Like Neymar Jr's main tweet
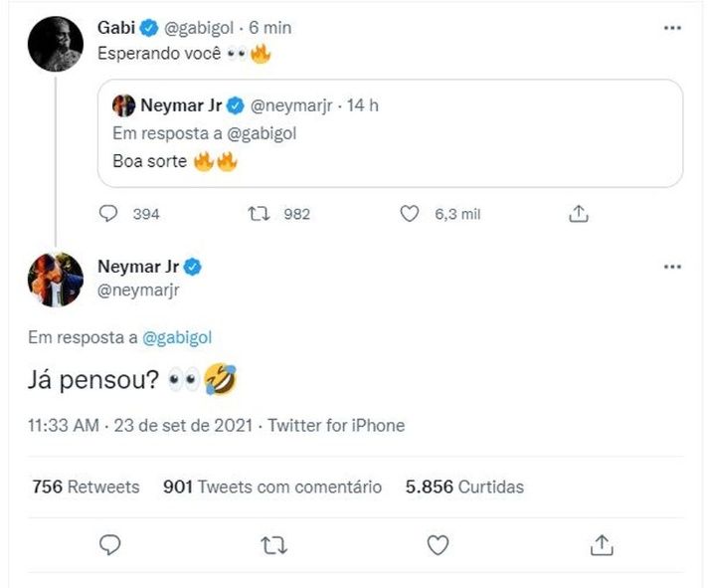This screenshot has width=708, height=588. click(438, 544)
